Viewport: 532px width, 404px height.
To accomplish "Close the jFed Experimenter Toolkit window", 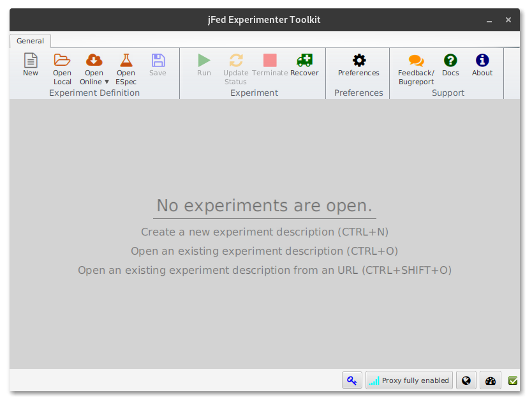I will pyautogui.click(x=508, y=20).
